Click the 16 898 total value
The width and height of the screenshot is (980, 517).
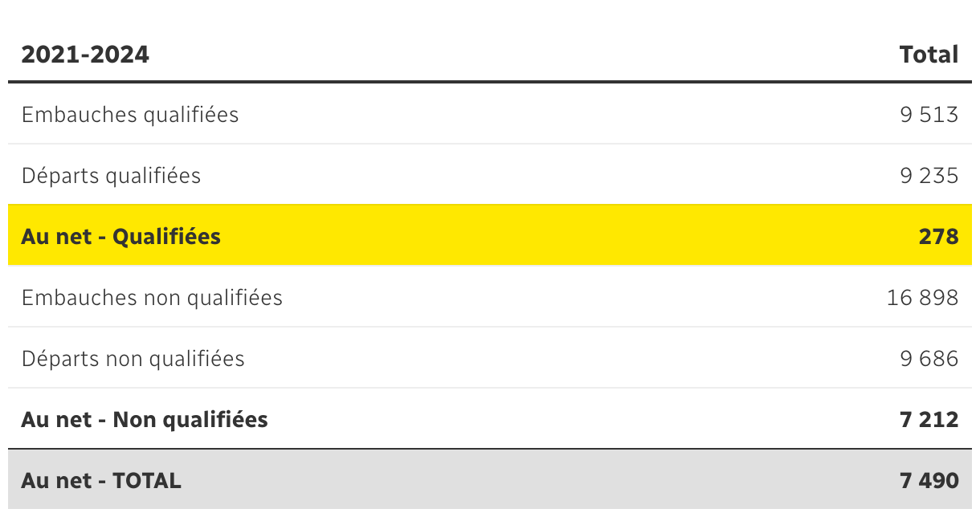(922, 298)
